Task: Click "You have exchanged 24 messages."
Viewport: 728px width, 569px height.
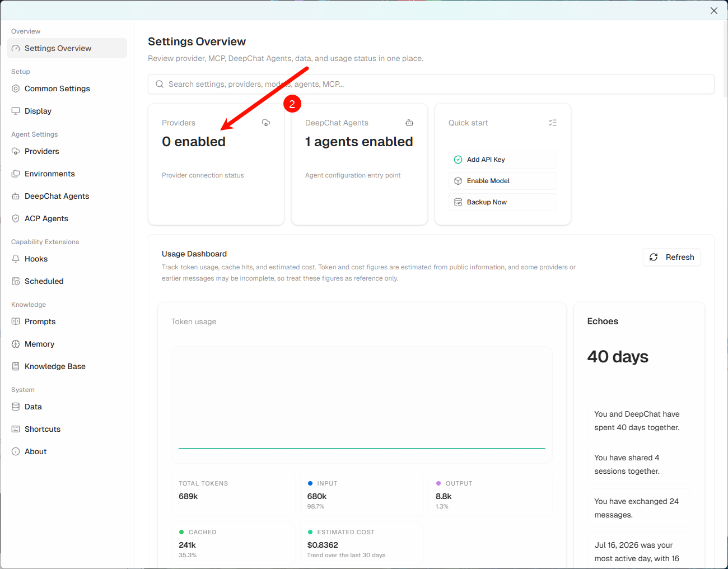Action: 637,508
